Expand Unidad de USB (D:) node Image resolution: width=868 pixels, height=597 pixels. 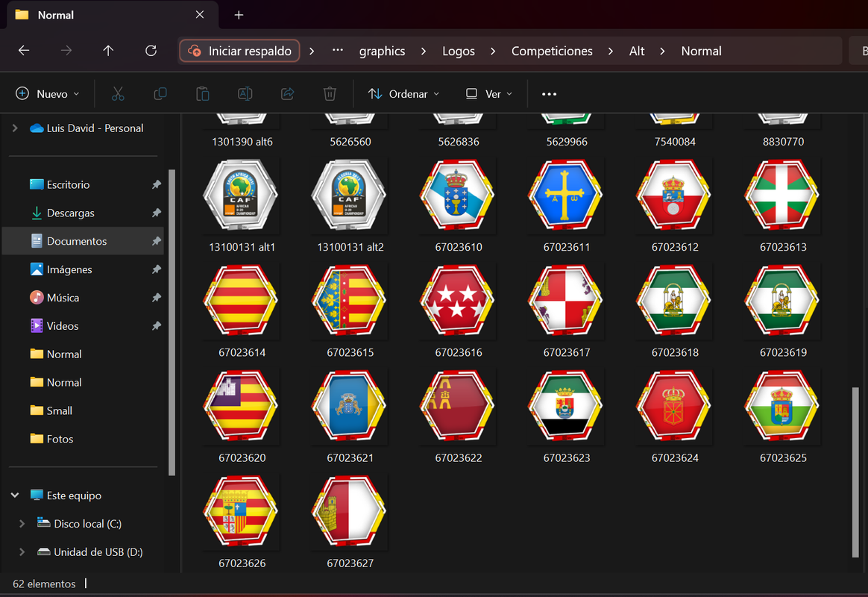pos(22,551)
